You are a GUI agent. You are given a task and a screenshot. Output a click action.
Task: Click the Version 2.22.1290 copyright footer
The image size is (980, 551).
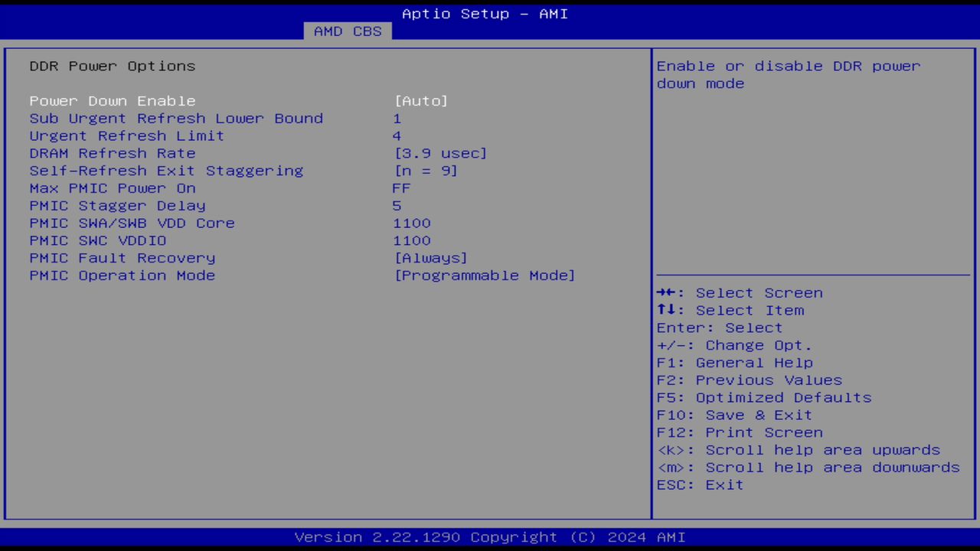(x=490, y=537)
